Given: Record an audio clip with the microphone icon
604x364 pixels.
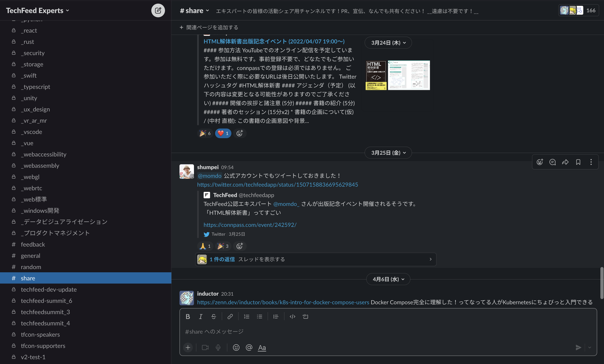Looking at the screenshot, I should [x=218, y=348].
